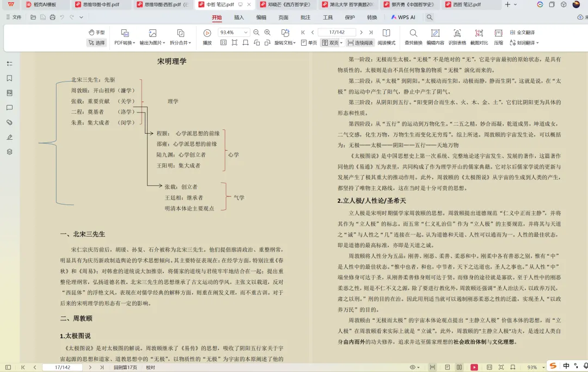Click the 播放 play button
This screenshot has height=372, width=588.
[x=207, y=38]
